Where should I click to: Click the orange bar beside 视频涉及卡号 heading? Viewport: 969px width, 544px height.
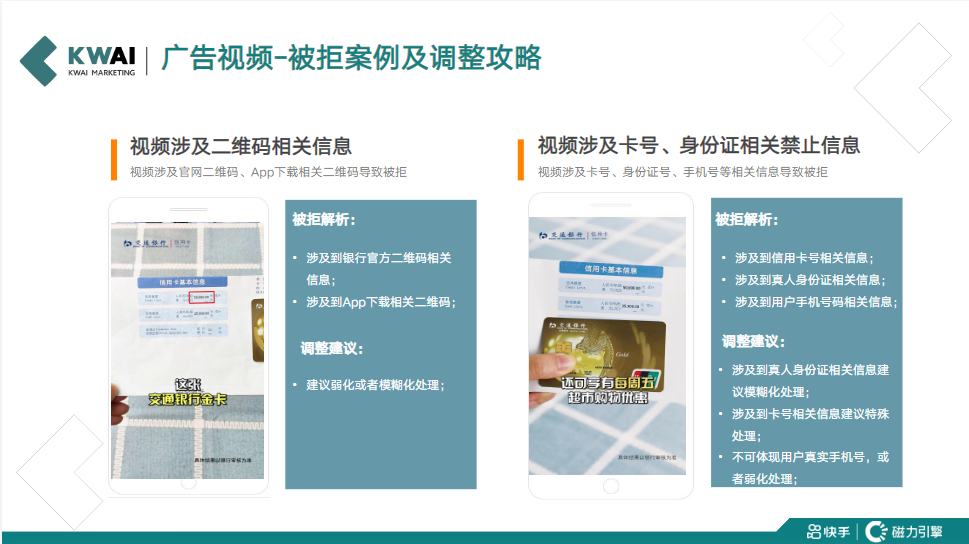coord(521,158)
